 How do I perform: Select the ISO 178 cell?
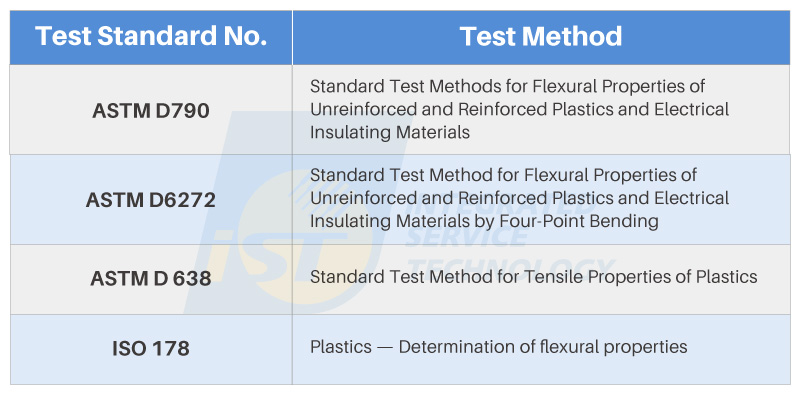click(151, 349)
